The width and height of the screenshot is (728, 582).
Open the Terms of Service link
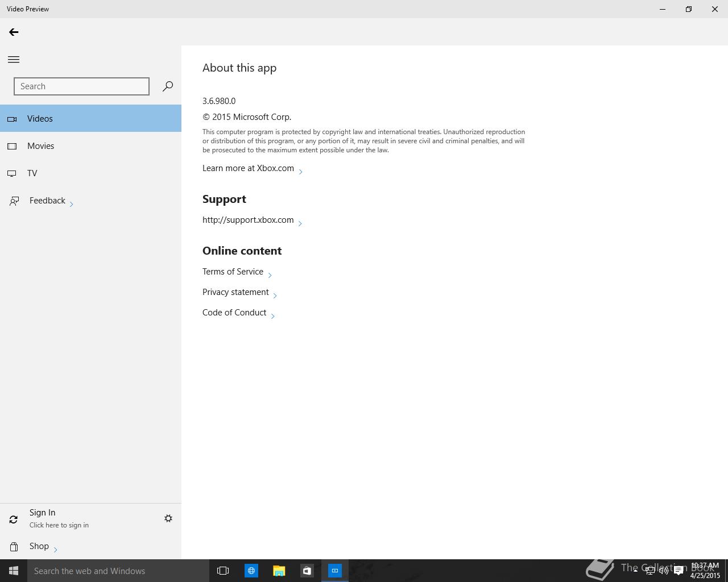237,272
